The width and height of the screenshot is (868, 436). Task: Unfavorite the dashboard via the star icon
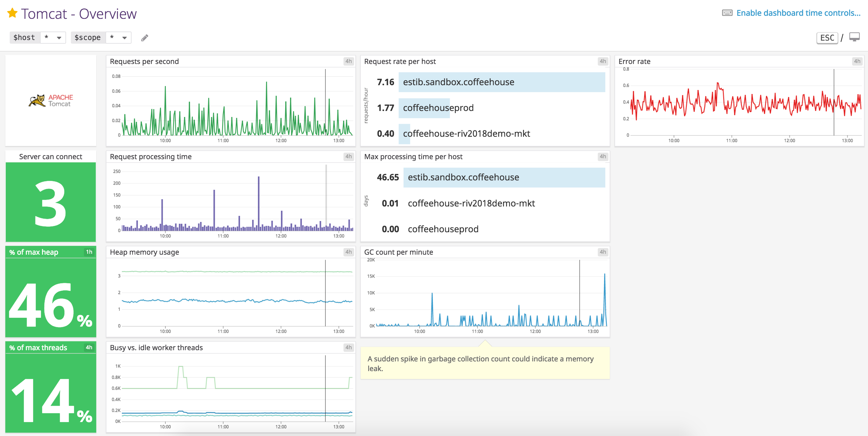click(12, 13)
